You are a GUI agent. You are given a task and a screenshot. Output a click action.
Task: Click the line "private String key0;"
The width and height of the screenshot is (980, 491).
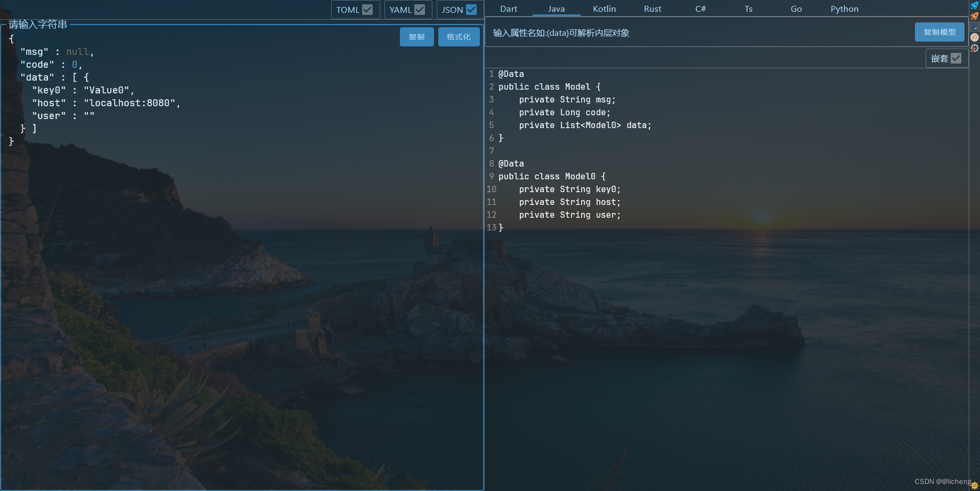pos(569,189)
